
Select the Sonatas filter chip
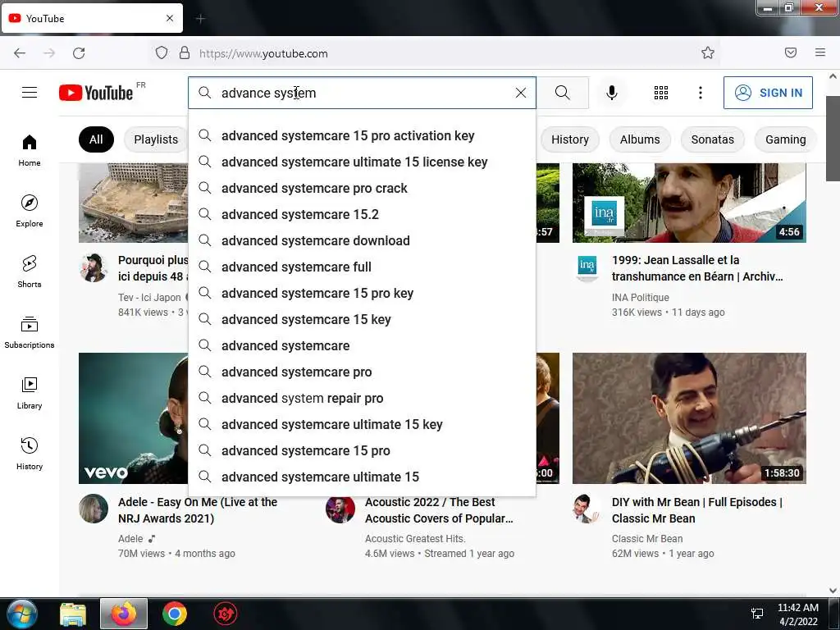click(x=713, y=139)
